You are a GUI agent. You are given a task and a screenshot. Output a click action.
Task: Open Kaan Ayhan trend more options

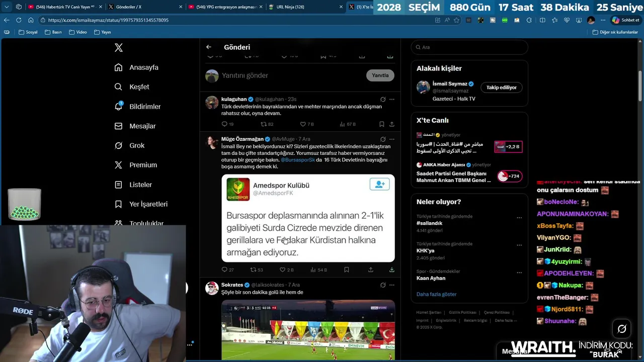click(519, 274)
